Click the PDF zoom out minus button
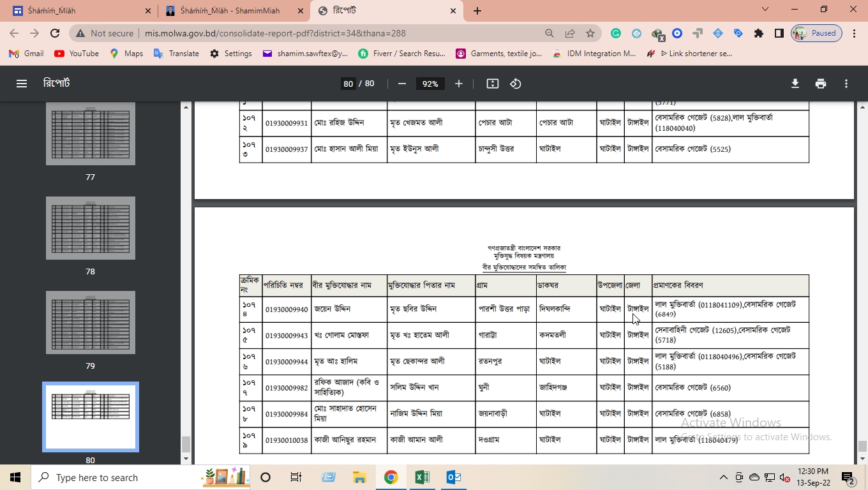The height and width of the screenshot is (490, 868). click(x=401, y=84)
